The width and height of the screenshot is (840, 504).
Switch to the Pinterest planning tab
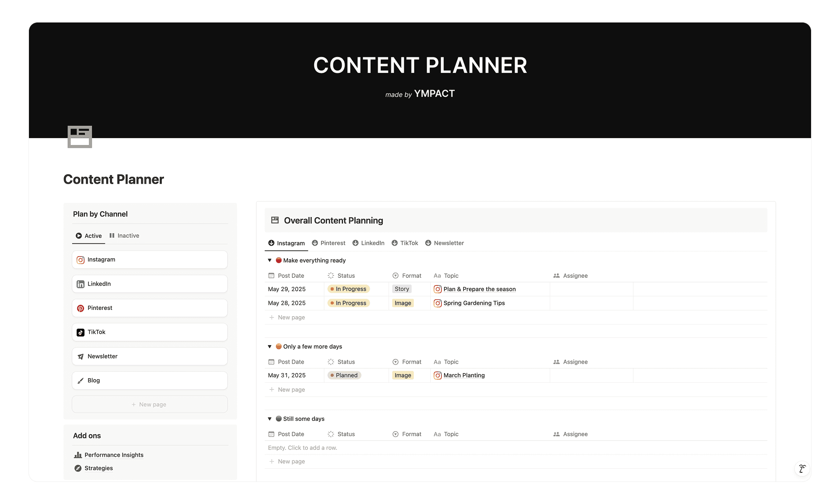328,243
